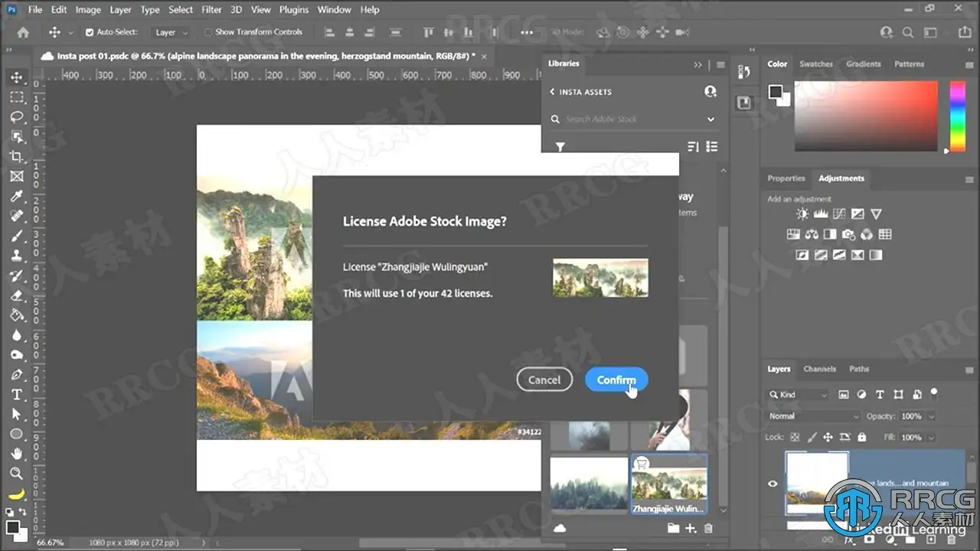Screen dimensions: 980x551
Task: Select the Crop tool
Action: [x=16, y=157]
